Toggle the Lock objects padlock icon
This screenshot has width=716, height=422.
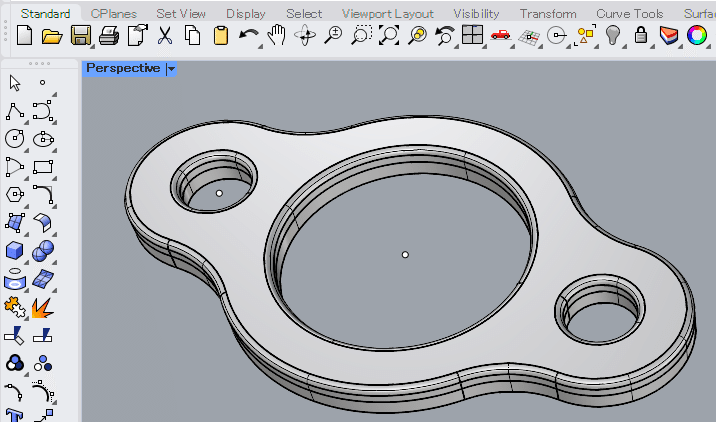coord(641,36)
